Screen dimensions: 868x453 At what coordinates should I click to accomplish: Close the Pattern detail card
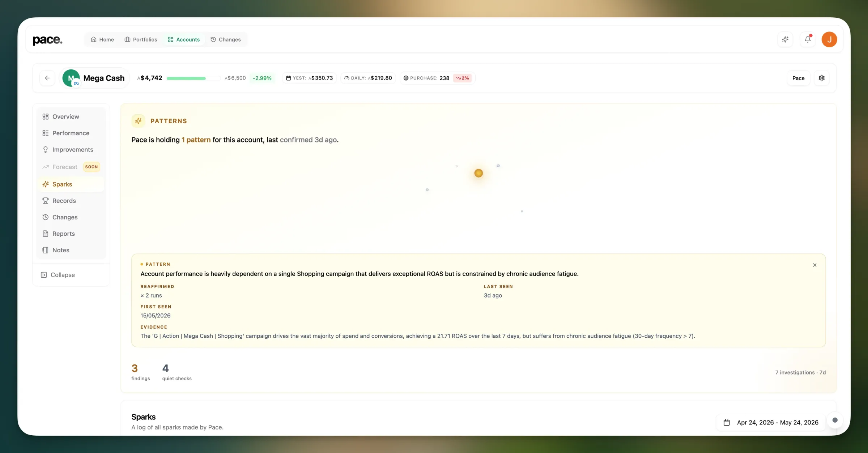815,265
